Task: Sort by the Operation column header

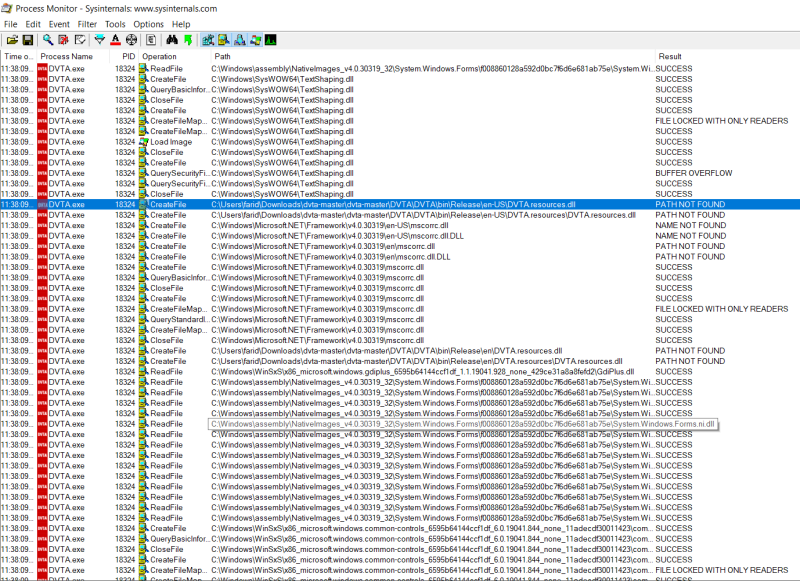Action: point(174,56)
